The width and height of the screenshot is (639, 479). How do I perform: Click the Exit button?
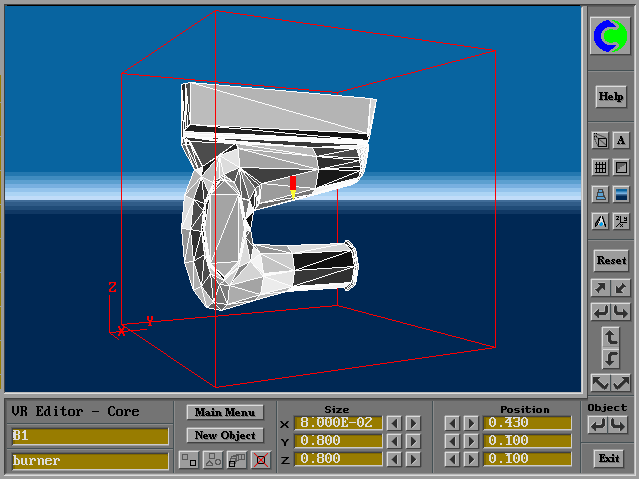click(608, 459)
